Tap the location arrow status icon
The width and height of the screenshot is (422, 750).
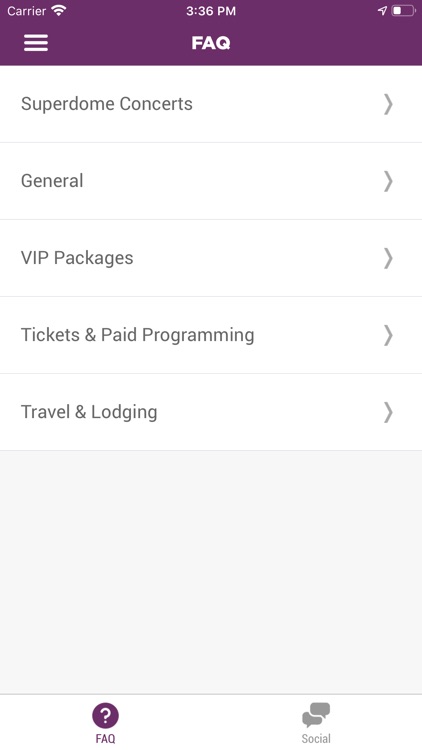[x=382, y=11]
